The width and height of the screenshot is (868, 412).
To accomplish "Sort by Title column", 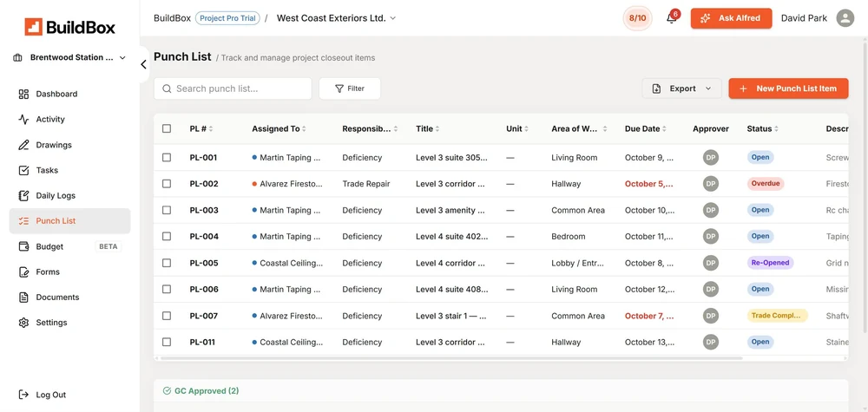I will 427,129.
